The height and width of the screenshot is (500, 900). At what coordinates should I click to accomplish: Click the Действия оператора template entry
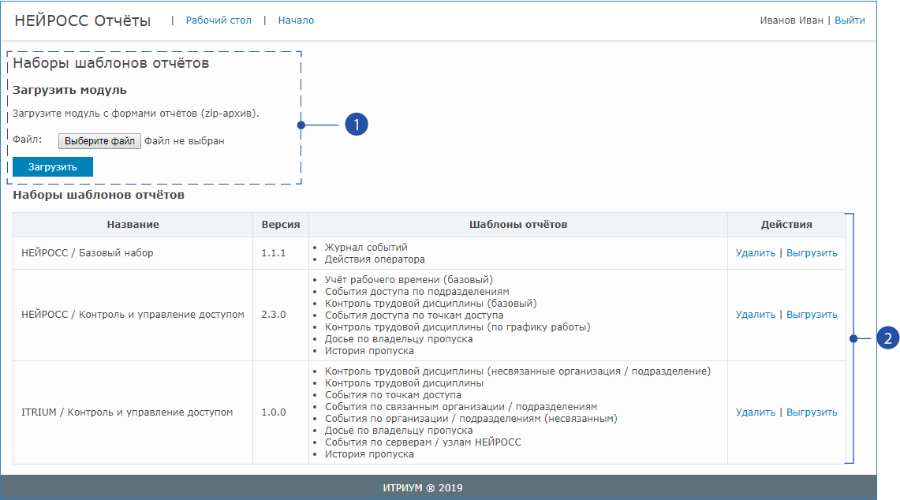coord(375,259)
